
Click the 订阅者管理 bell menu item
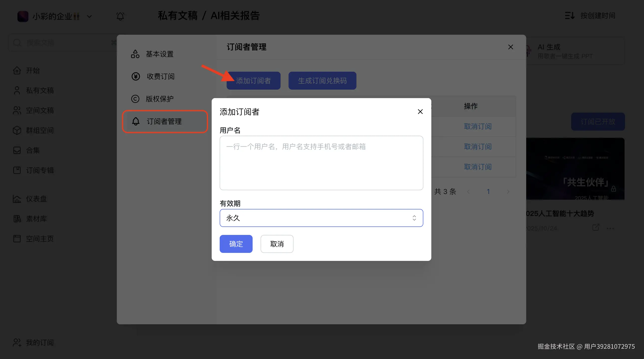click(164, 121)
